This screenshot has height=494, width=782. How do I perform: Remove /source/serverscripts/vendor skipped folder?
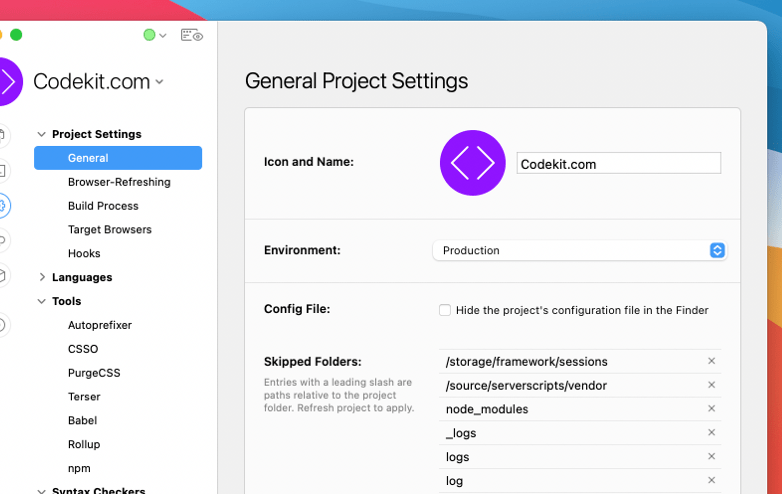(x=711, y=385)
